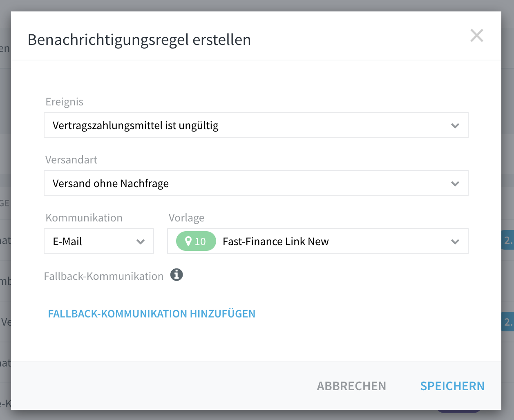Close the Benachrichtigungsregel erstellen dialog
The image size is (514, 420).
point(477,36)
